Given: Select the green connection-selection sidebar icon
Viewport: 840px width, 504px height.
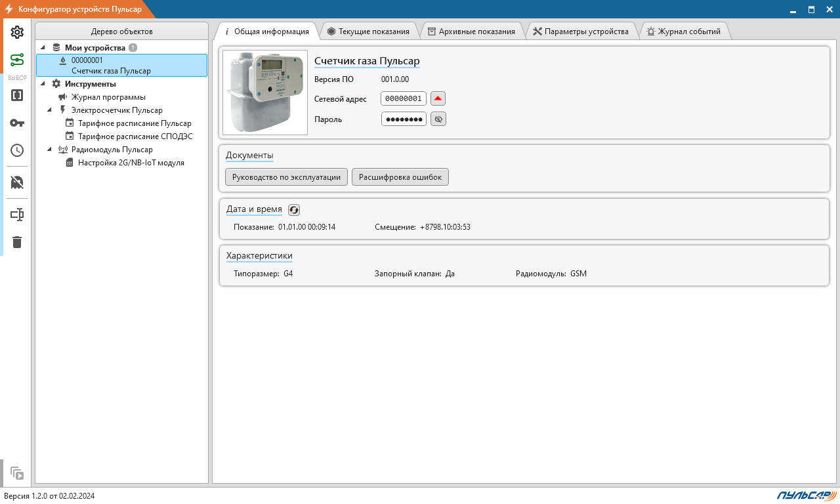Looking at the screenshot, I should [17, 60].
